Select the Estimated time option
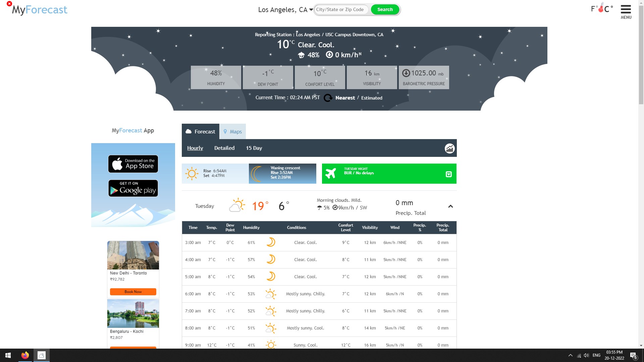The height and width of the screenshot is (362, 644). [372, 98]
